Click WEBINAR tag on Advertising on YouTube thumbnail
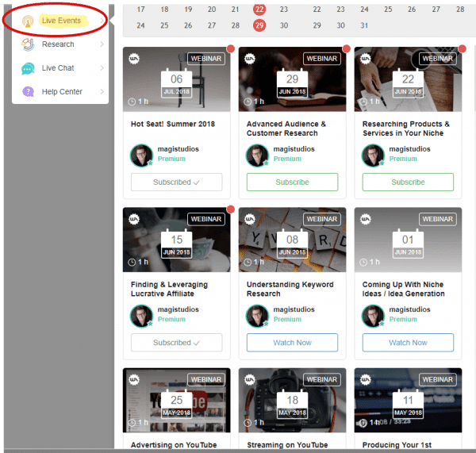476x453 pixels. [x=206, y=379]
